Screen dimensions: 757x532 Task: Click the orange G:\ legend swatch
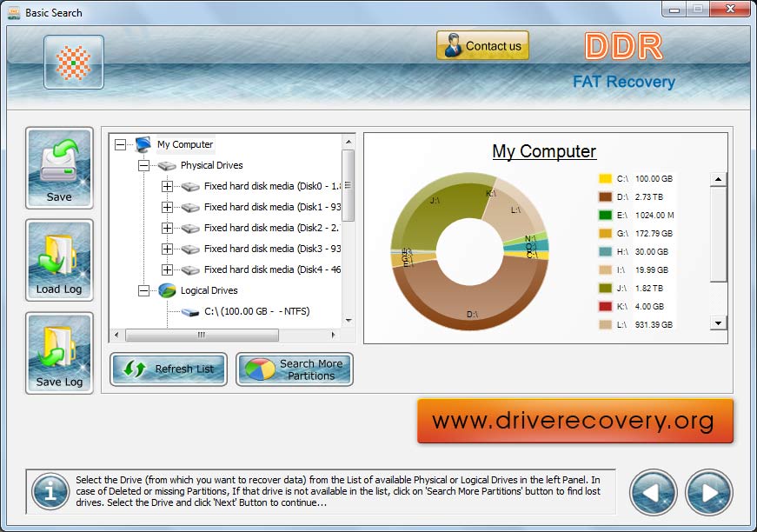tap(606, 234)
